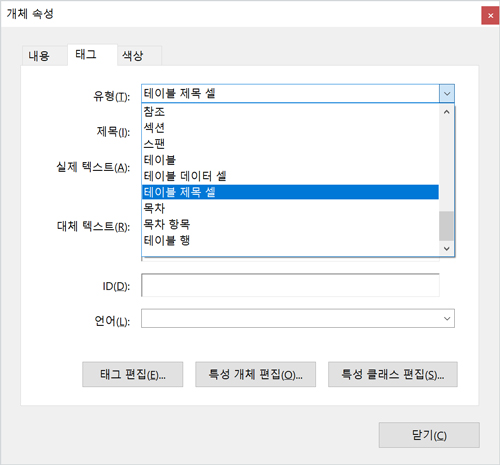Select the 테이블 list entry
Viewport: 500px width, 465px height.
[290, 160]
